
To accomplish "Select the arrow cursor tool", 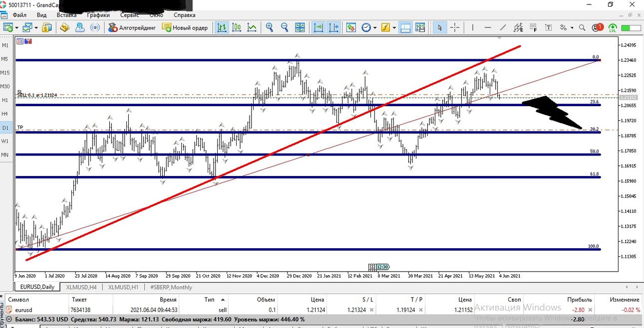I will (x=440, y=27).
